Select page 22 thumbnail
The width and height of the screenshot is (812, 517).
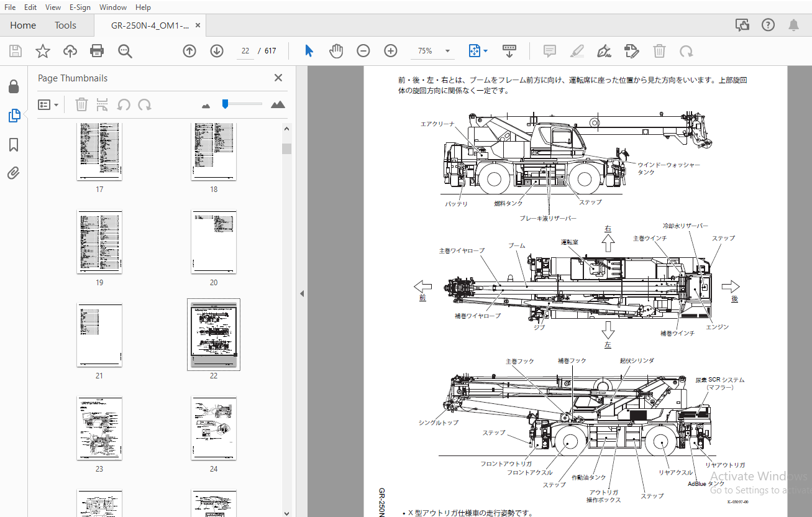[214, 335]
